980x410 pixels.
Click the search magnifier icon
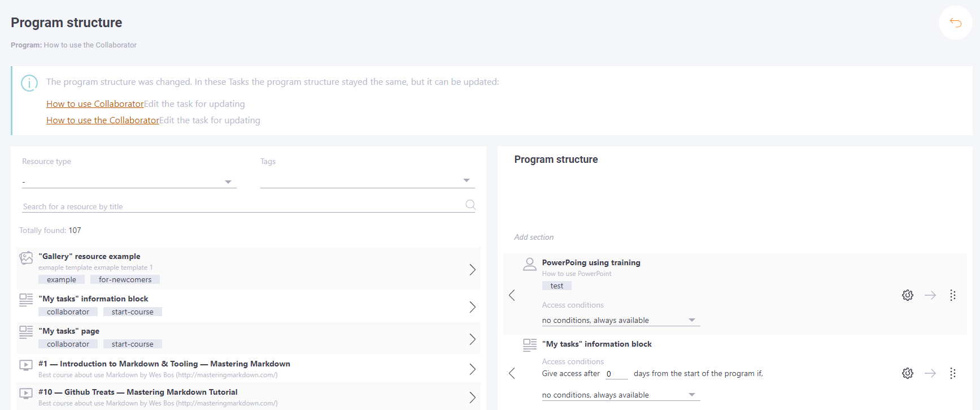[470, 205]
